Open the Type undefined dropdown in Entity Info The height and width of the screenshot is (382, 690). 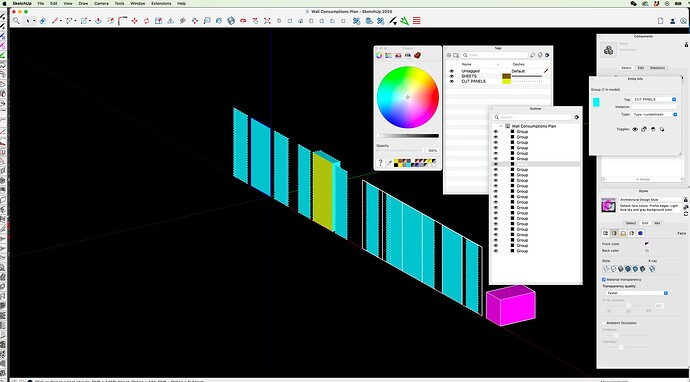[x=655, y=114]
